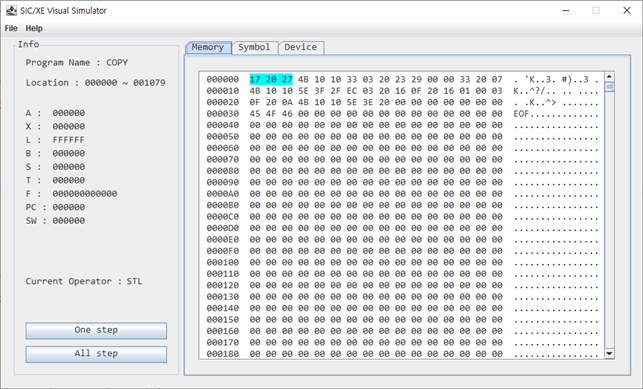Screen dimensions: 643x389
Task: Run All step button
Action: point(96,354)
